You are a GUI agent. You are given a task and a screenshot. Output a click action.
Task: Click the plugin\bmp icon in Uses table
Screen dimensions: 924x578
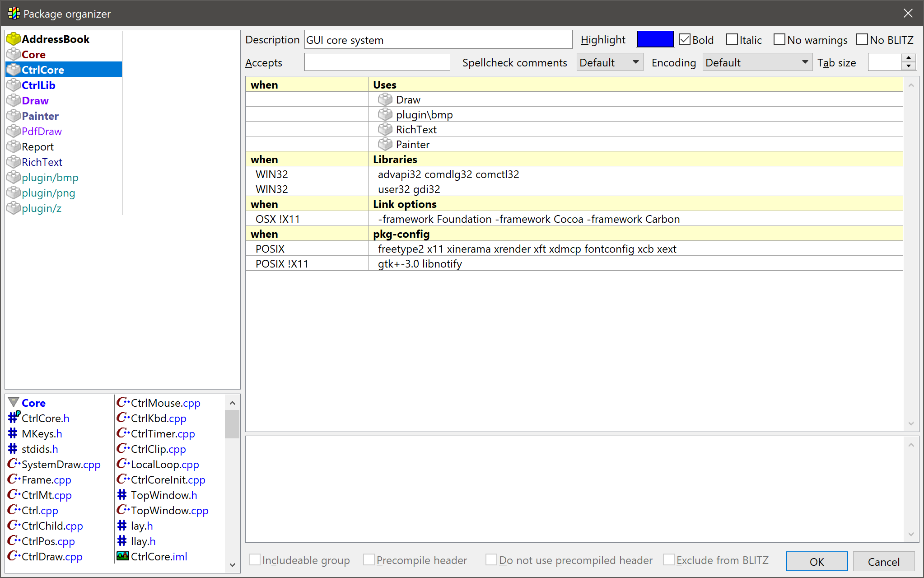(x=385, y=114)
